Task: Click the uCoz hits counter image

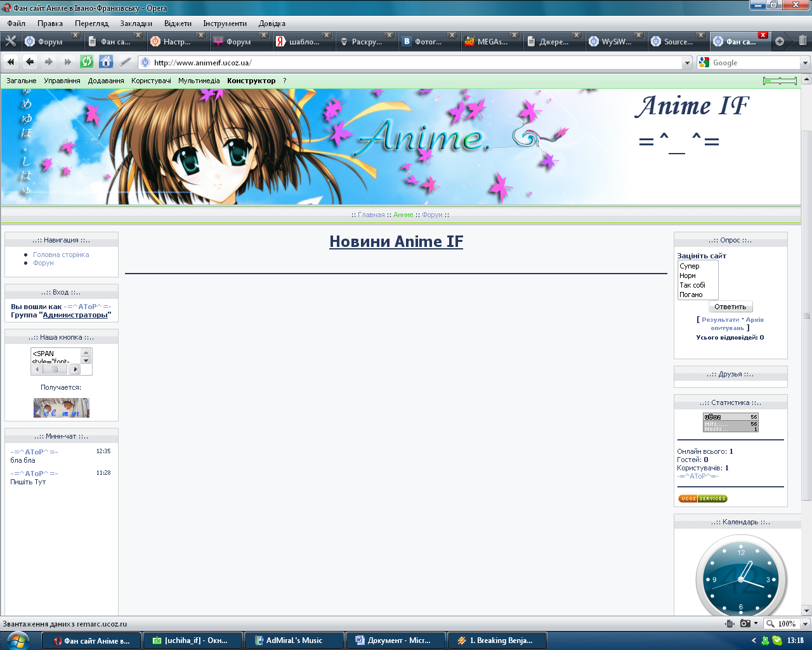Action: [x=731, y=423]
